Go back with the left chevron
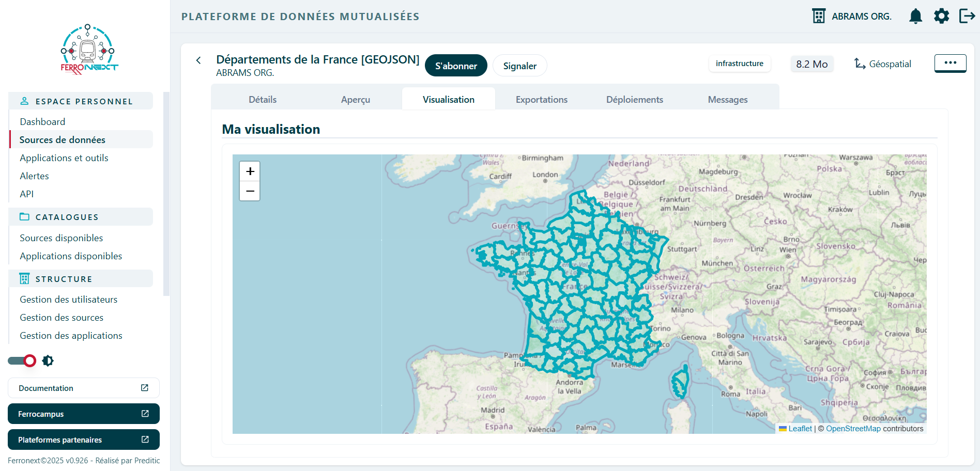Image resolution: width=980 pixels, height=471 pixels. tap(198, 60)
